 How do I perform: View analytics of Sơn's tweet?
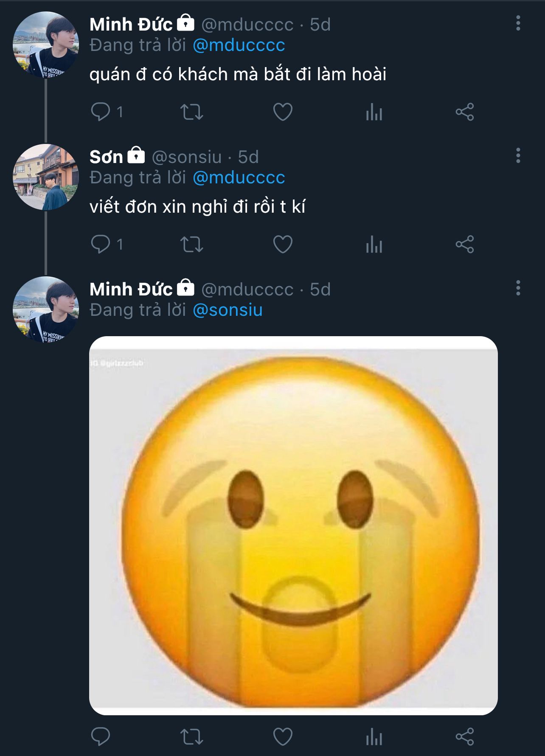[x=374, y=245]
